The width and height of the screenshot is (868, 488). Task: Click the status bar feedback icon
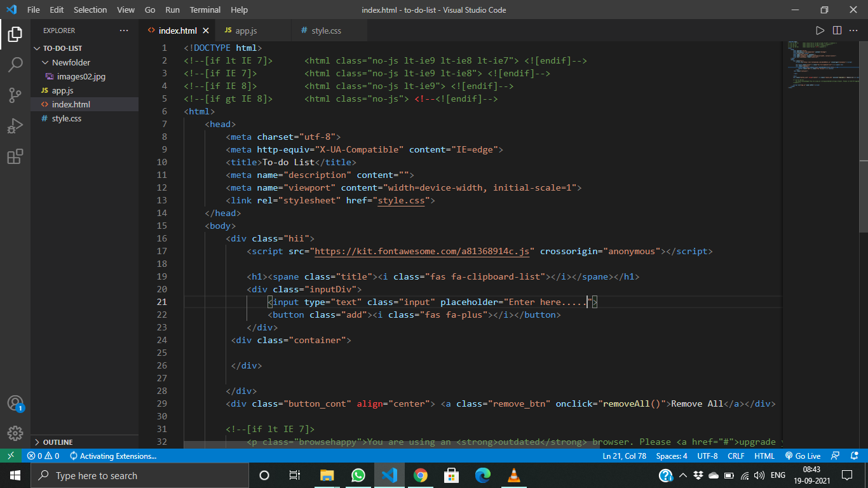pyautogui.click(x=836, y=456)
